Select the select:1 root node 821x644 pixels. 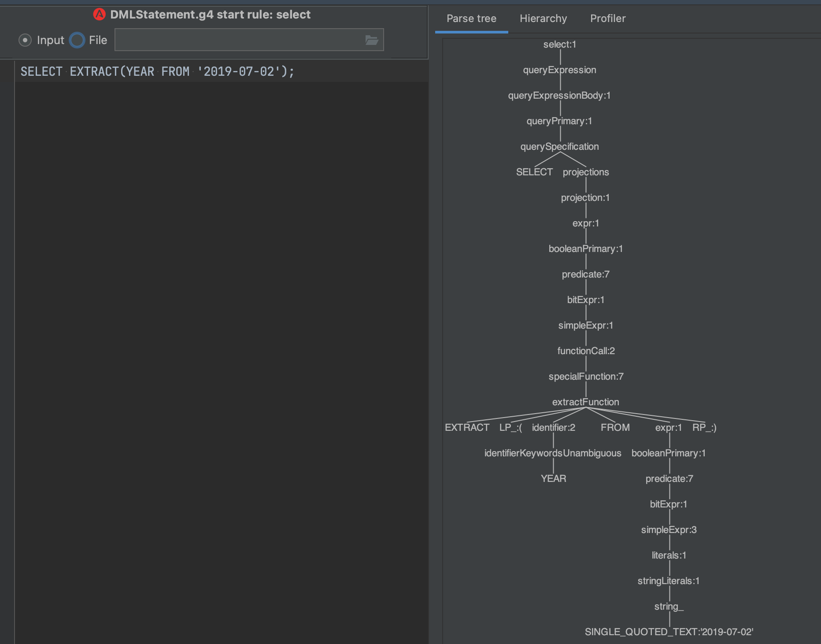(558, 44)
